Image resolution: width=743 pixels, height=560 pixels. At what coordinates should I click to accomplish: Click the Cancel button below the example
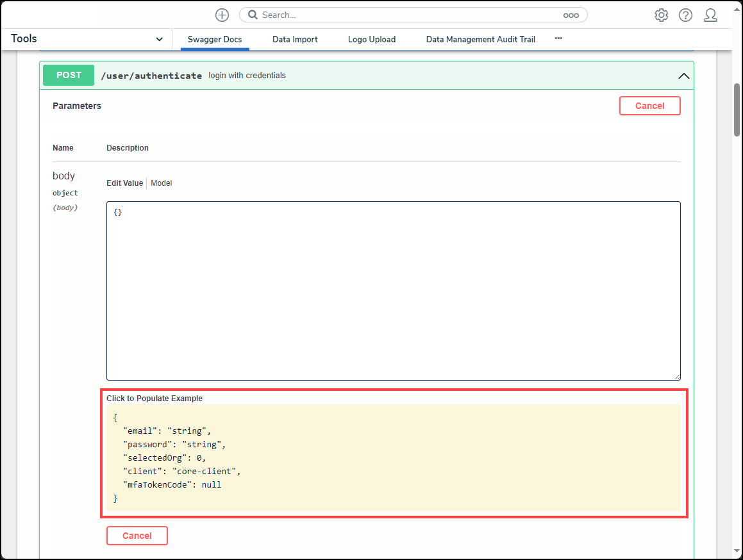137,536
